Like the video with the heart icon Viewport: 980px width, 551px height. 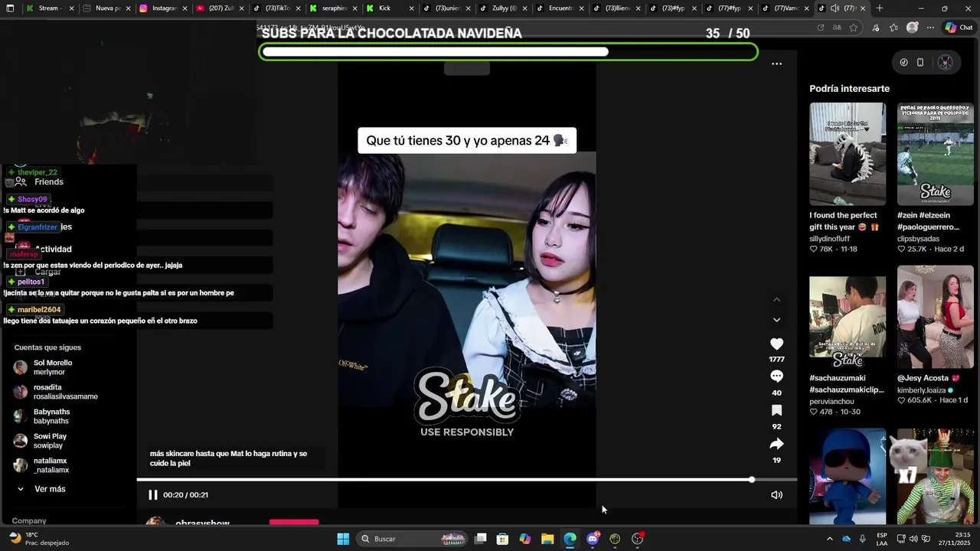pos(776,344)
